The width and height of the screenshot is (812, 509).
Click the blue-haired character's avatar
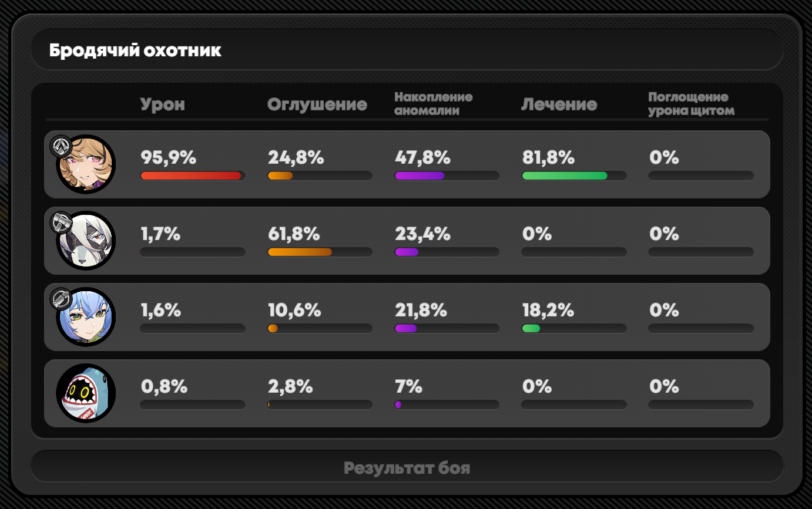(86, 318)
